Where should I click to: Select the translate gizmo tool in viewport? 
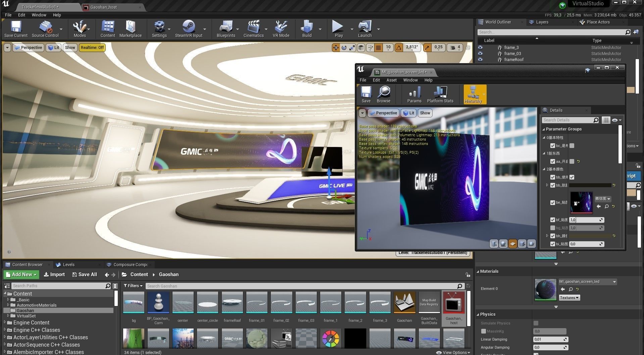click(336, 48)
